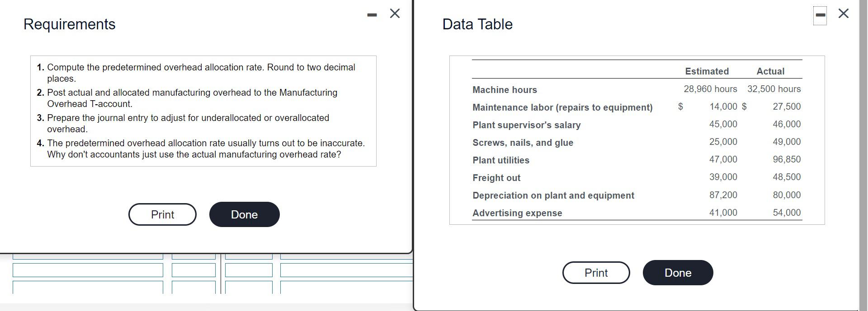Click the leftmost blank input field below Requirements
This screenshot has height=311, width=868.
[88, 271]
